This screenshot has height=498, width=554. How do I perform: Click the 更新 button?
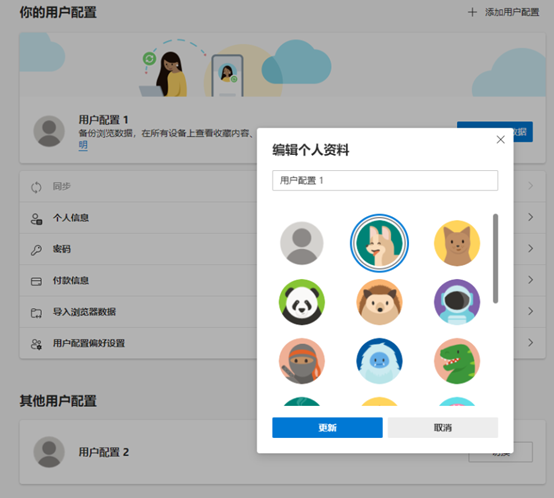pos(327,427)
